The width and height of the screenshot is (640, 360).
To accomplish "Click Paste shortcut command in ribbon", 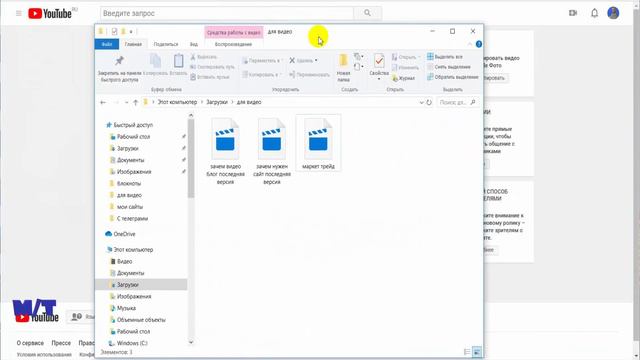I will point(210,77).
